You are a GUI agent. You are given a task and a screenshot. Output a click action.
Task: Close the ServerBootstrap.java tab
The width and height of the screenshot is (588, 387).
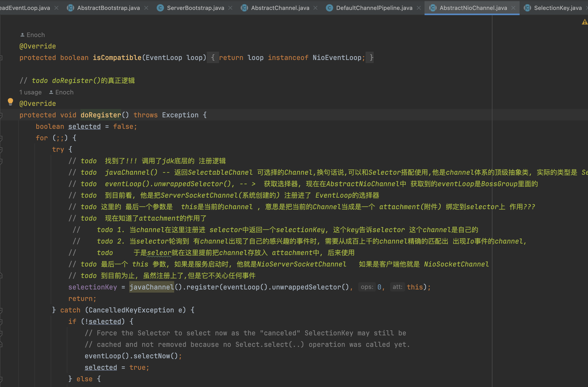coord(230,8)
